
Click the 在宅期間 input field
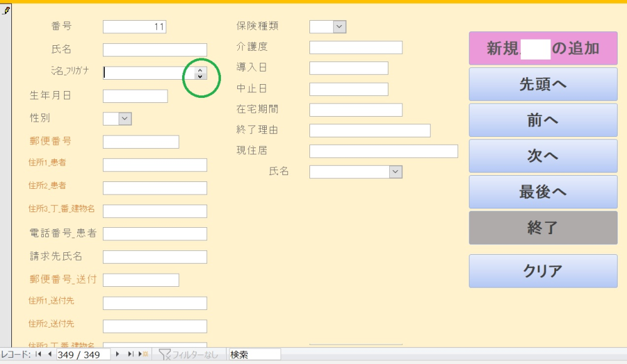point(356,110)
